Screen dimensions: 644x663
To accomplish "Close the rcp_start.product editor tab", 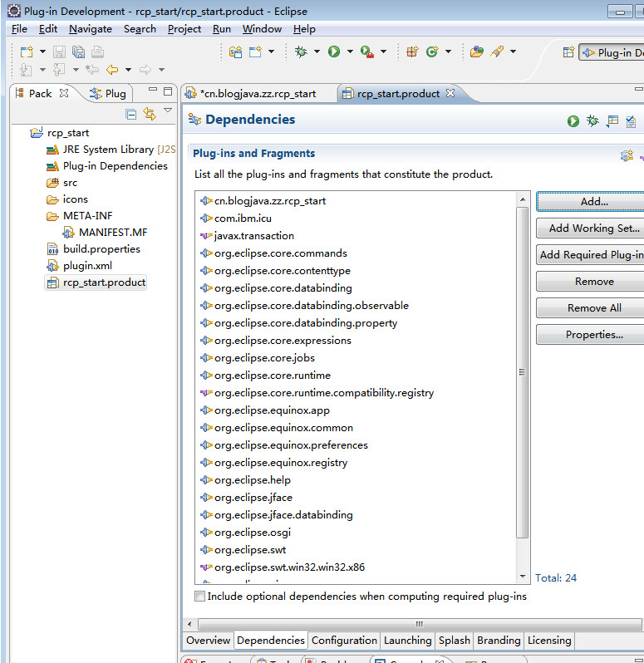I will (450, 93).
